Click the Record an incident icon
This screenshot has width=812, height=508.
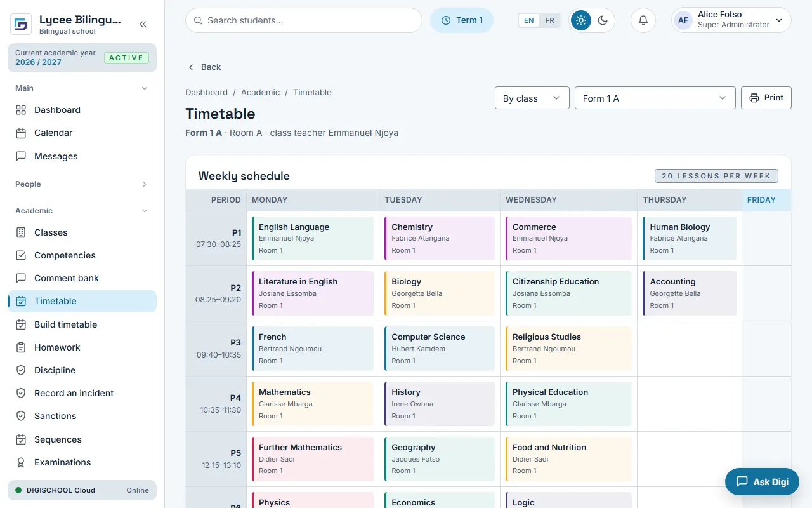tap(21, 393)
